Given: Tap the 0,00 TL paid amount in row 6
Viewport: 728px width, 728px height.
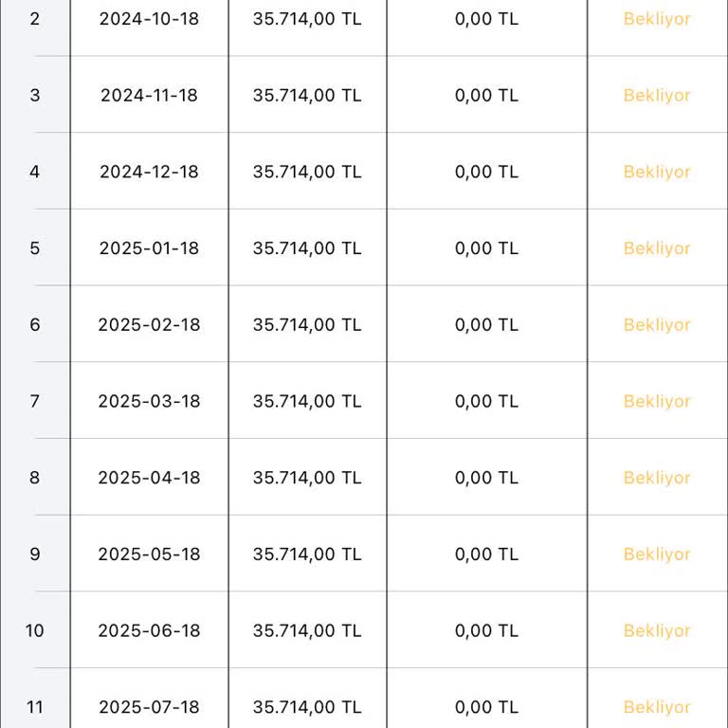Looking at the screenshot, I should (486, 325).
